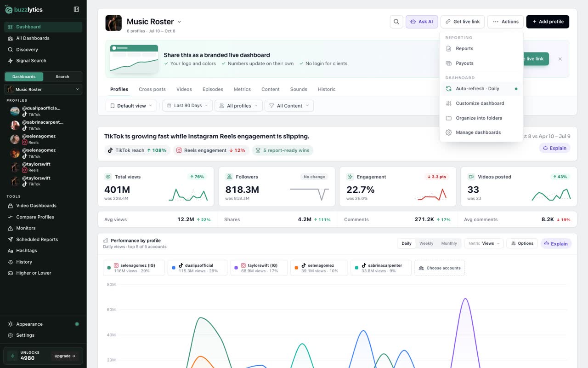Image resolution: width=588 pixels, height=368 pixels.
Task: Open the Metric Views dropdown
Action: 484,243
